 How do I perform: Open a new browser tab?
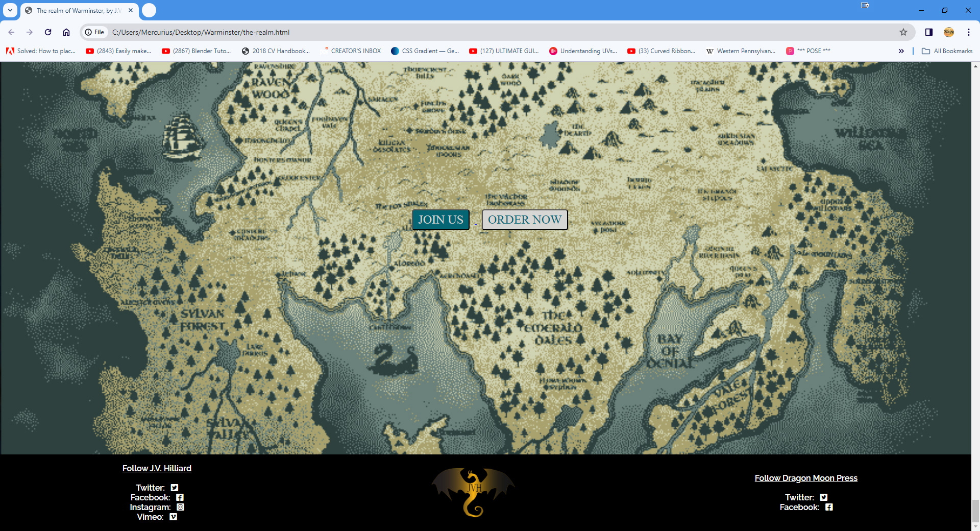coord(149,10)
